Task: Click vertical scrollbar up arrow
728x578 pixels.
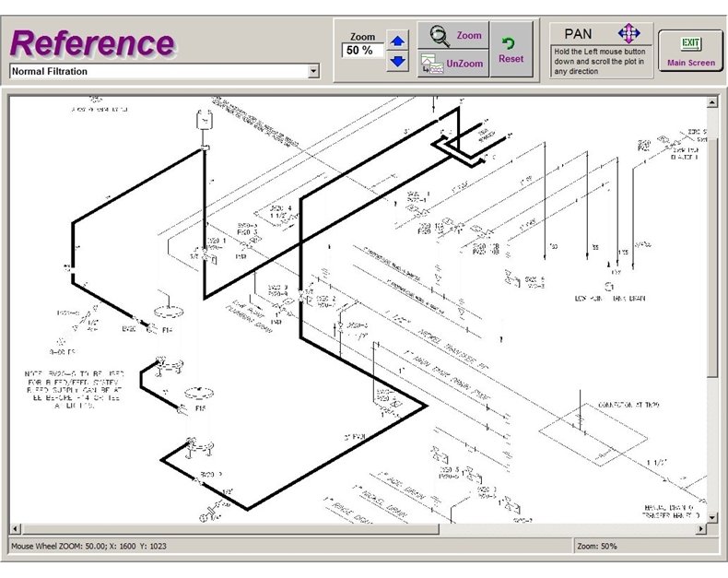Action: point(711,102)
